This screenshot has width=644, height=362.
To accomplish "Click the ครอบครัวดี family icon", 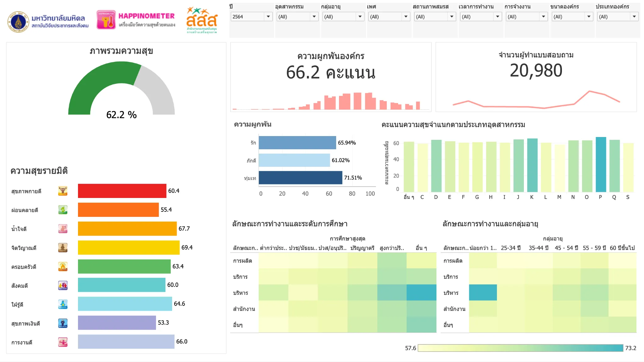I will click(x=63, y=266).
